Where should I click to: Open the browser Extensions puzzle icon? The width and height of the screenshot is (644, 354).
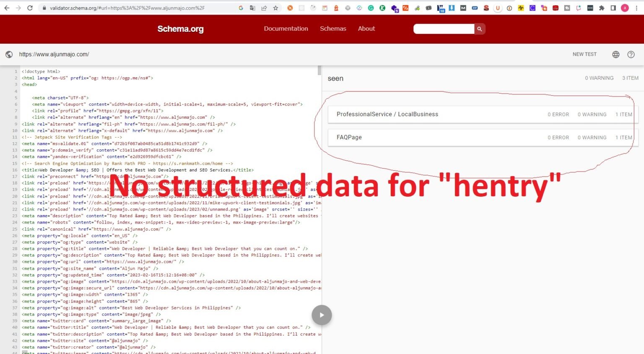[x=601, y=8]
